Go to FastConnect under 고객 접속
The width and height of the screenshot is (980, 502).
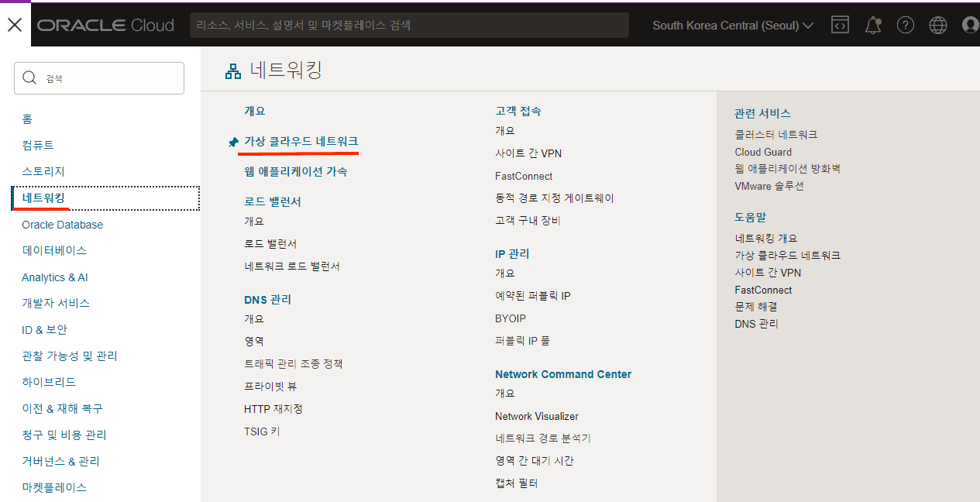pos(524,176)
